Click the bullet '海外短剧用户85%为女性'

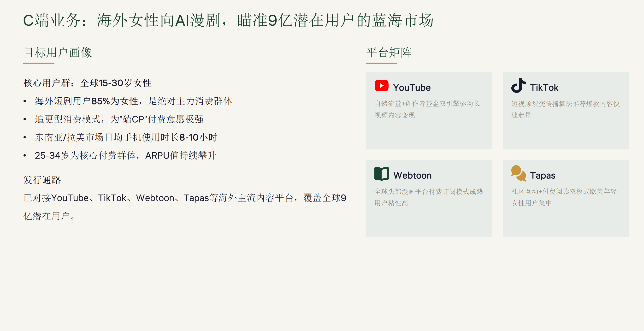click(134, 101)
